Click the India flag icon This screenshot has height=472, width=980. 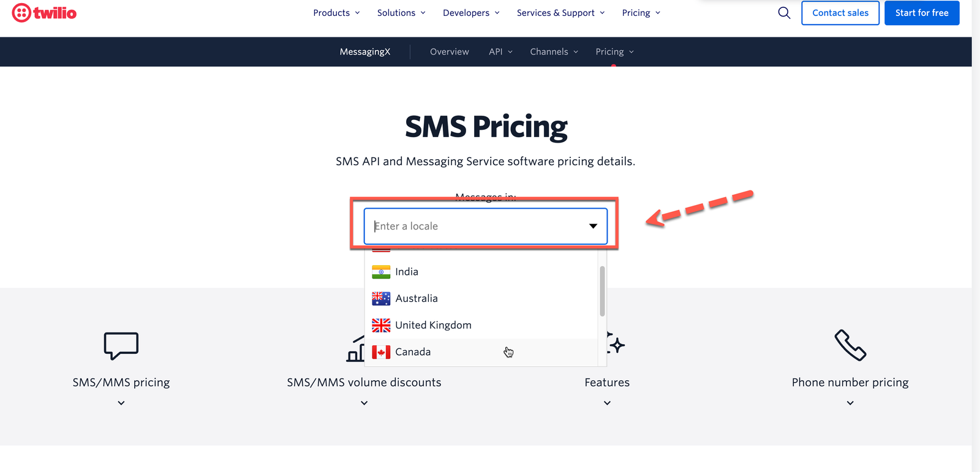tap(381, 272)
